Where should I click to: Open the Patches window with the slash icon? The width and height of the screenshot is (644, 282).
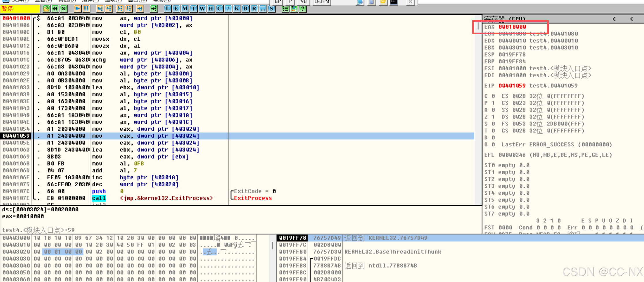(x=228, y=9)
